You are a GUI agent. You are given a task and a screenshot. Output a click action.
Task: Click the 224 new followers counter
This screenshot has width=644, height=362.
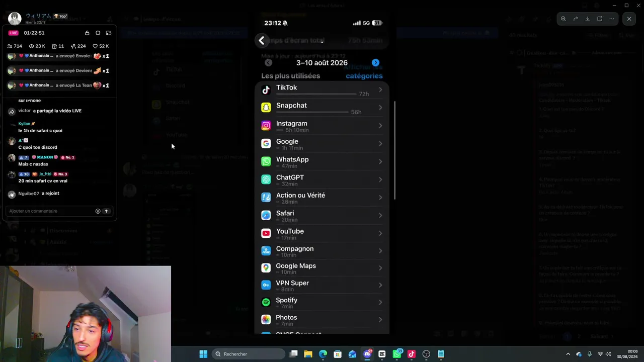coord(78,46)
